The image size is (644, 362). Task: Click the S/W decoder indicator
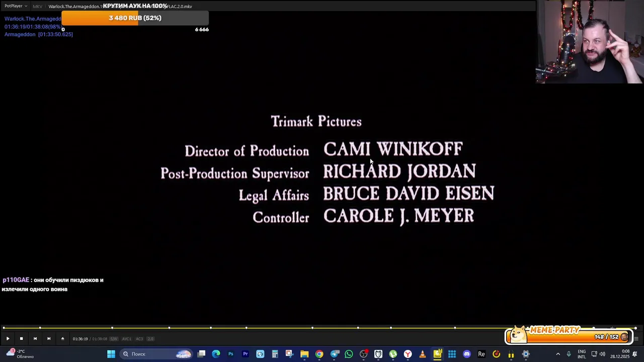114,339
